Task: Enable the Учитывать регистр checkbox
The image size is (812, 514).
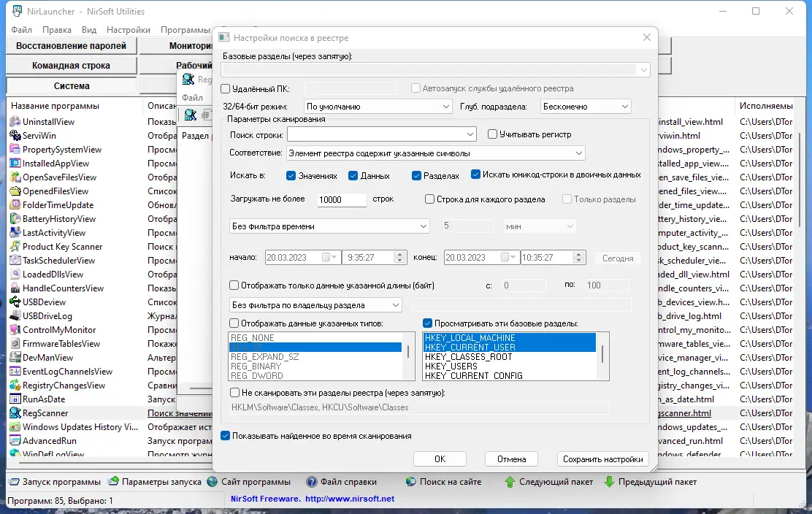Action: [493, 134]
